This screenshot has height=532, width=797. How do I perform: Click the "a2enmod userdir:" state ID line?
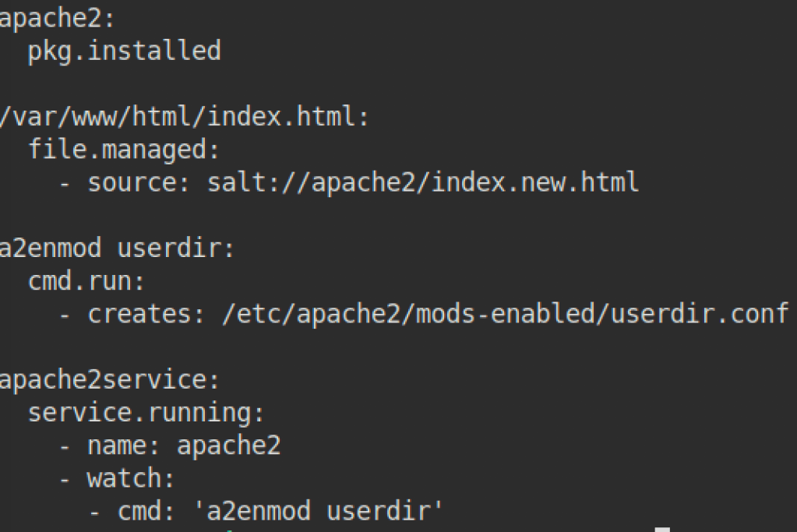click(117, 249)
